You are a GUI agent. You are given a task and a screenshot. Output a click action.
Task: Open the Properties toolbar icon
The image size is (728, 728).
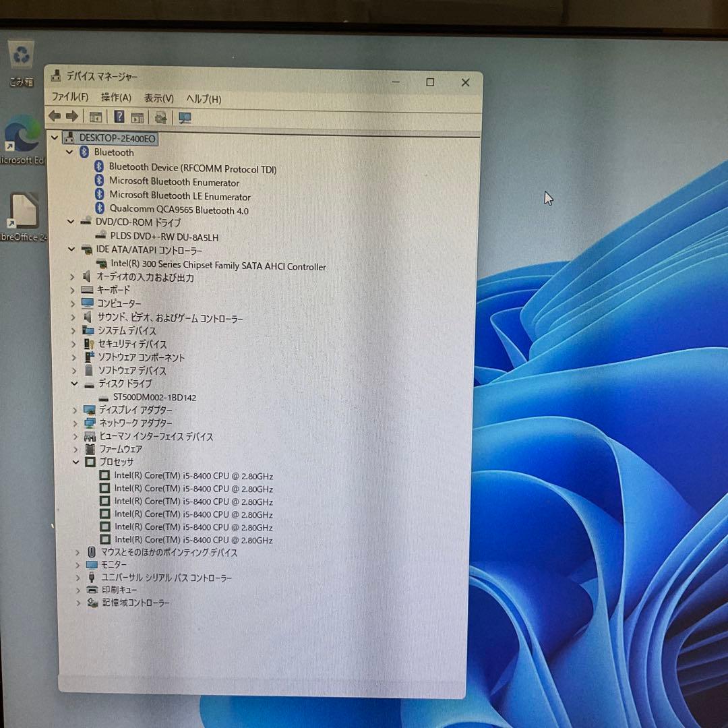click(x=138, y=117)
